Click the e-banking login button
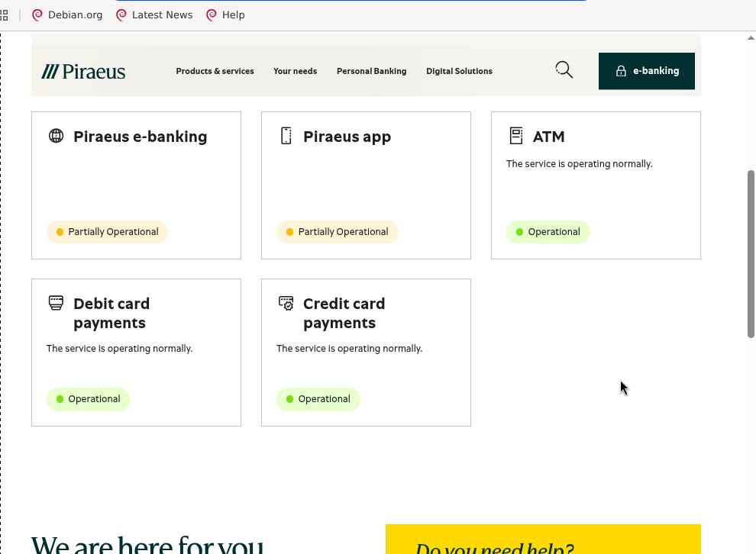Viewport: 756px width, 554px height. 647,71
